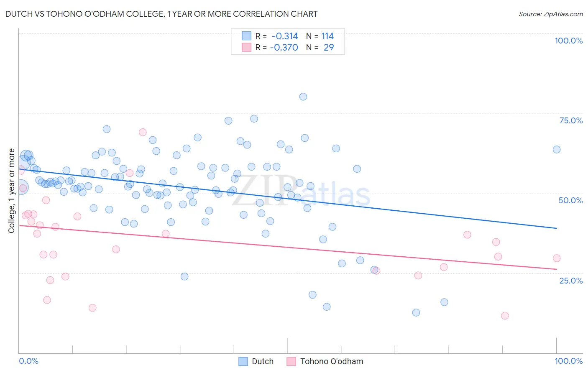Click the pink Tohono O'odham regression line

click(288, 247)
